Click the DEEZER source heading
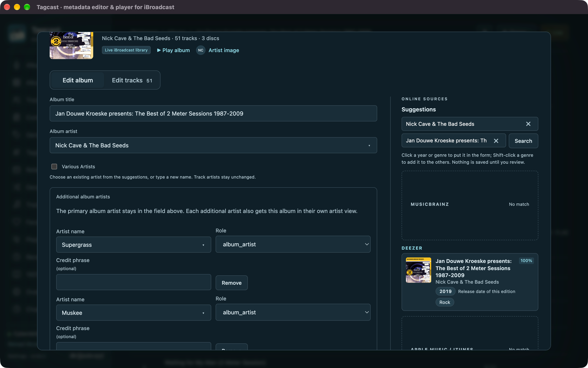The width and height of the screenshot is (588, 368). coord(412,248)
